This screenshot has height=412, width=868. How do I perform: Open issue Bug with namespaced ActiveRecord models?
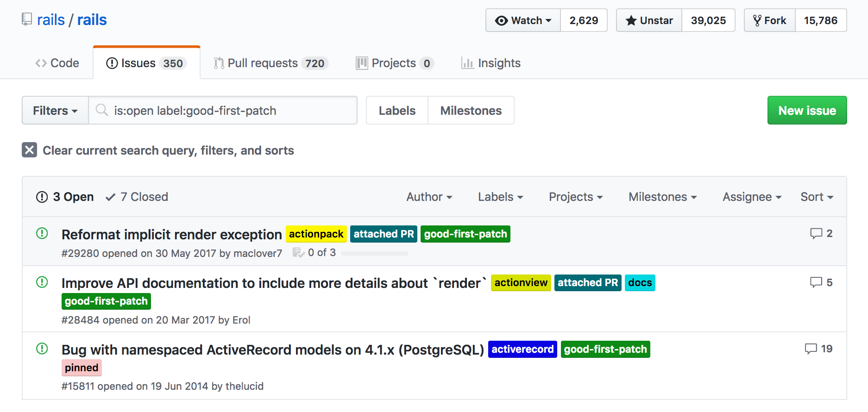[x=273, y=350]
